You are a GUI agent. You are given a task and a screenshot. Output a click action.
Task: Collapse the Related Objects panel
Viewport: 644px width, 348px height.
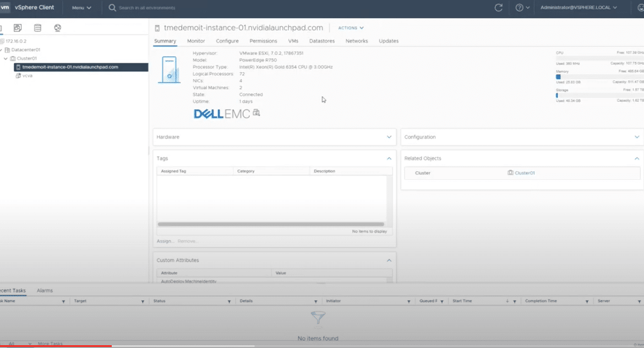637,158
